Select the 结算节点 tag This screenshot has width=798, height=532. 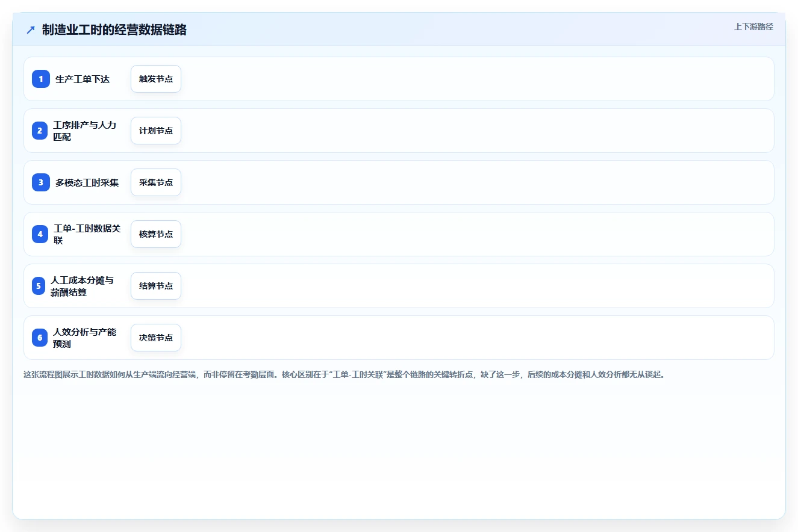tap(156, 286)
